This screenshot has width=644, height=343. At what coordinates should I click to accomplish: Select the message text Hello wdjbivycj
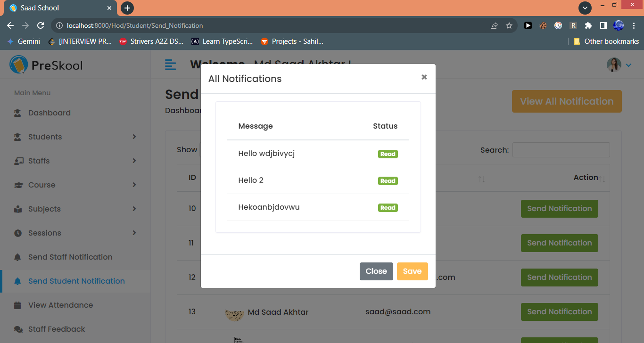266,154
